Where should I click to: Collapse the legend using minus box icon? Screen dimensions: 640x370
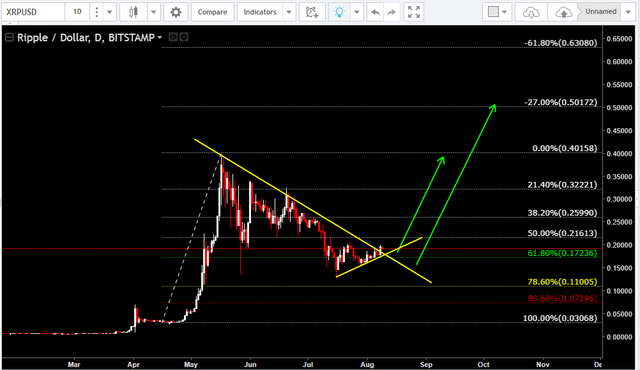pos(9,38)
